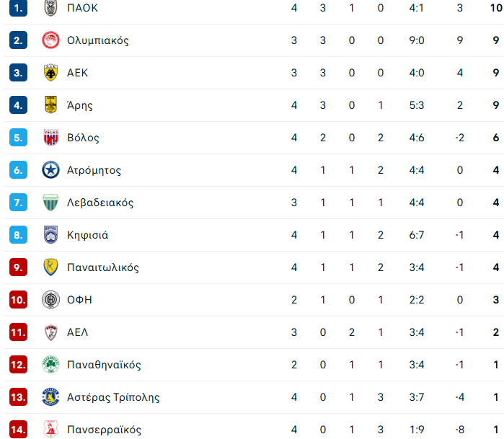
Task: Click the light blue rank 5 badge
Action: (18, 138)
